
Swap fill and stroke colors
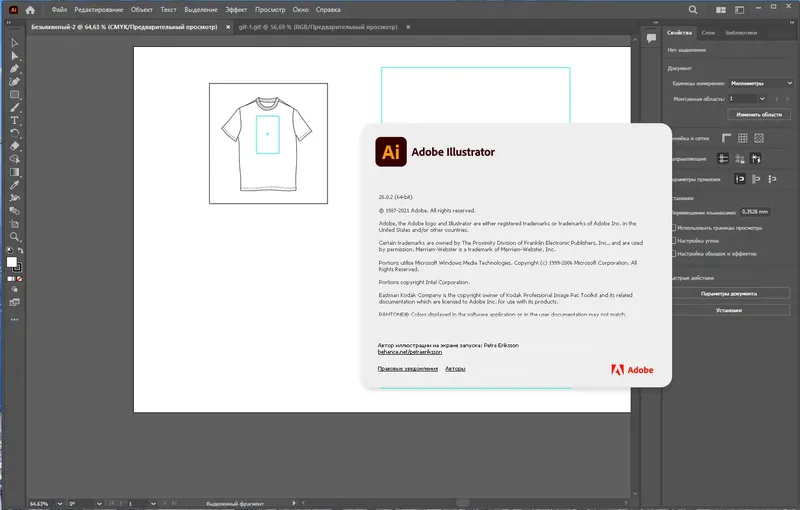[x=20, y=250]
